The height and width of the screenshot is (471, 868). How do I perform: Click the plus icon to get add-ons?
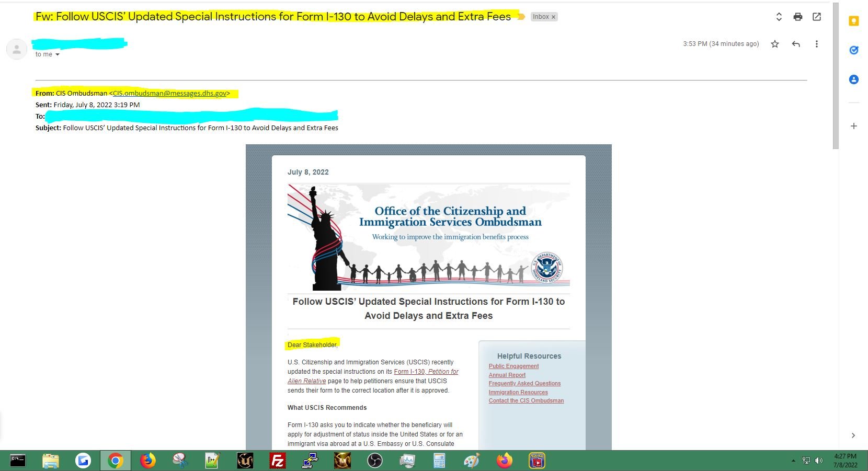pyautogui.click(x=854, y=126)
